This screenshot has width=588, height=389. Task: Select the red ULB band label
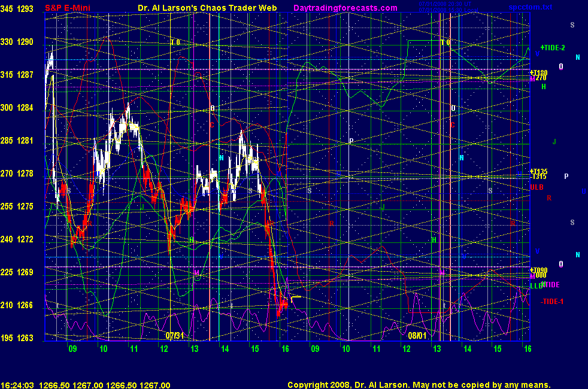(537, 187)
